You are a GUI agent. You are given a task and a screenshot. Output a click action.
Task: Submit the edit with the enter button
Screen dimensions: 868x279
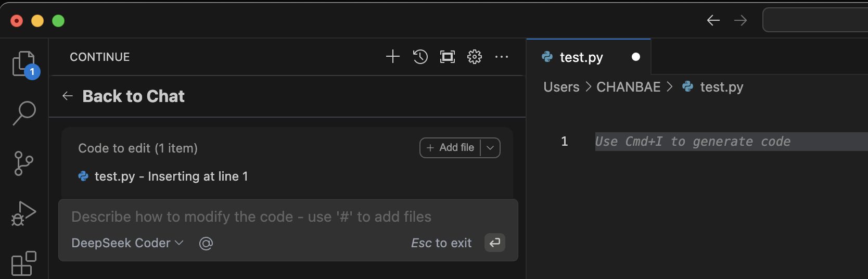pyautogui.click(x=495, y=243)
